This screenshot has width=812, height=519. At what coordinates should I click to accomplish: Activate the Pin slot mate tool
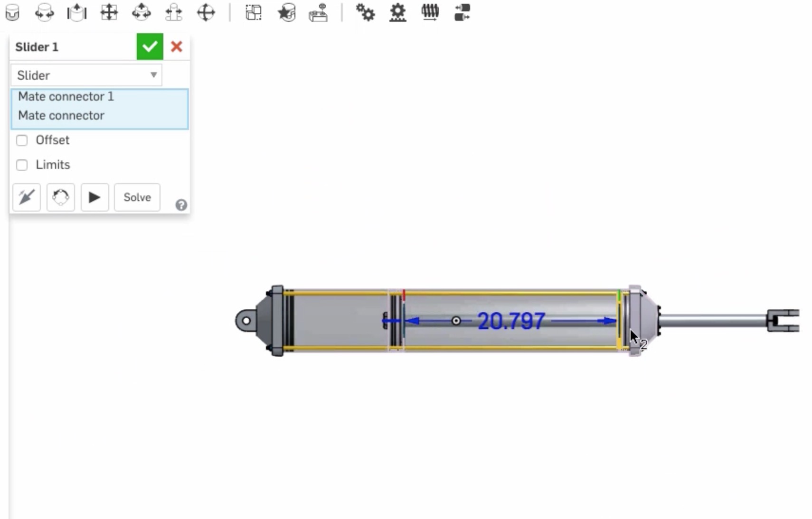[x=173, y=13]
